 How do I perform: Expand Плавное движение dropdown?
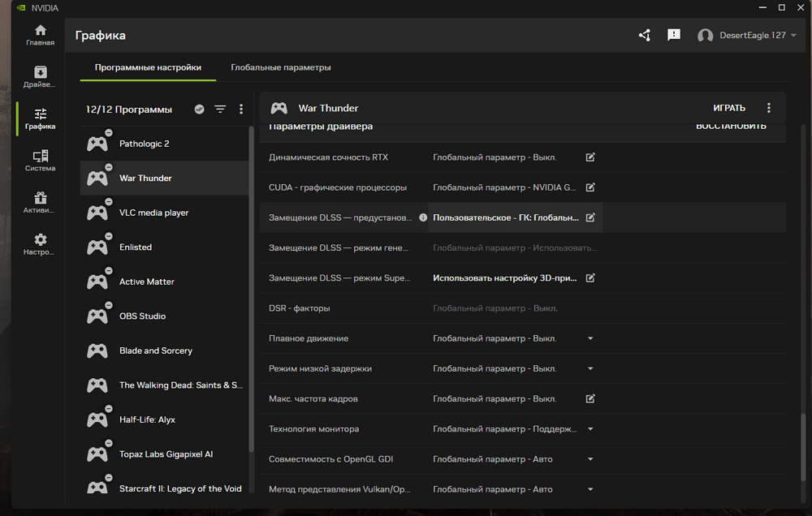[x=590, y=338]
